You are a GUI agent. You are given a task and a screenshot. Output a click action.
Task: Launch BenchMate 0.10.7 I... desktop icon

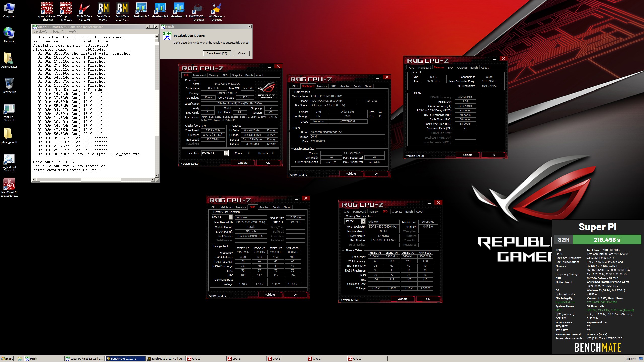(x=122, y=12)
